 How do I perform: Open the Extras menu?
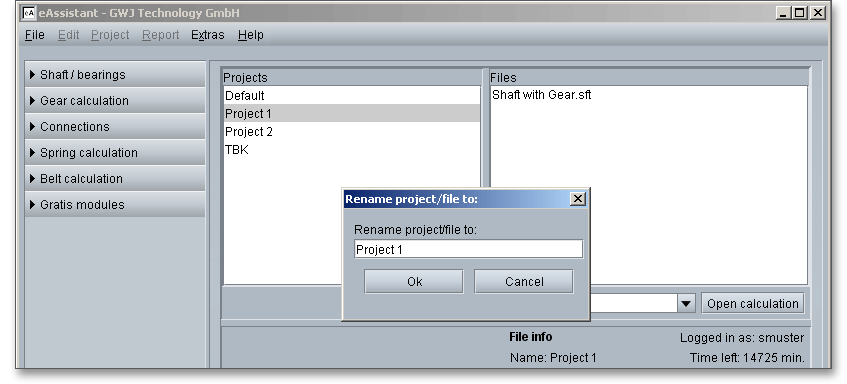[207, 35]
